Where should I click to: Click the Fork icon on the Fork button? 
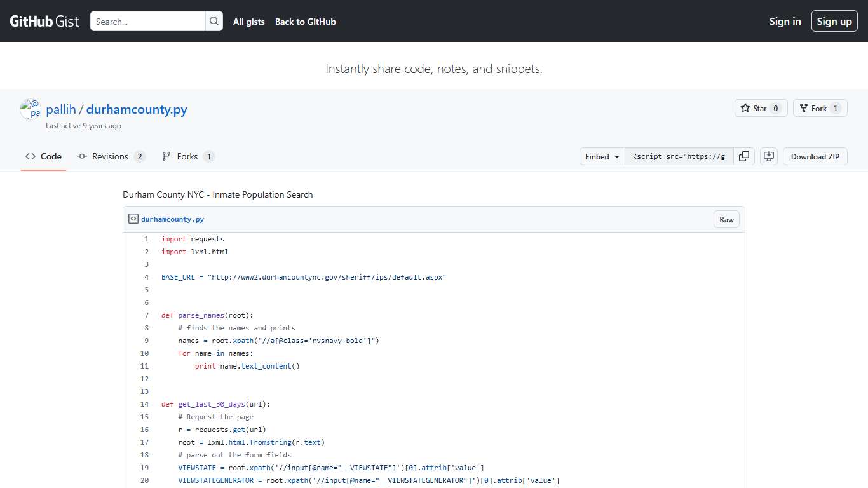(x=803, y=108)
